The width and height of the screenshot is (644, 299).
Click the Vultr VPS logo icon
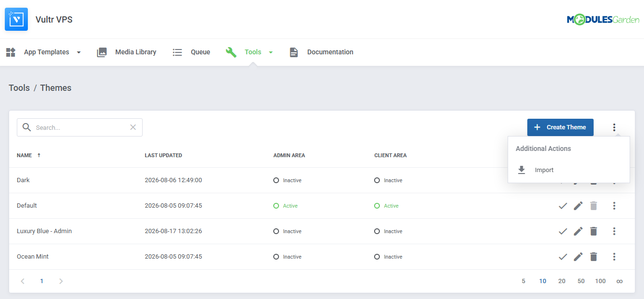pos(16,19)
